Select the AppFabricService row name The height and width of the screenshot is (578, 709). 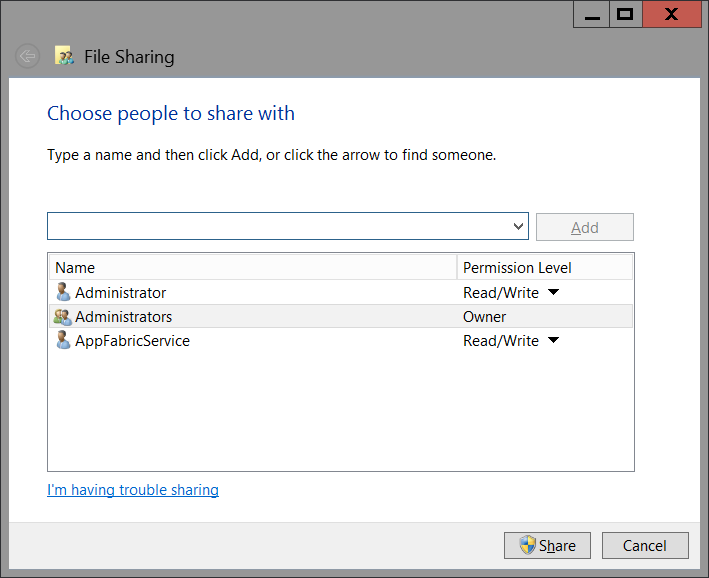pos(132,341)
